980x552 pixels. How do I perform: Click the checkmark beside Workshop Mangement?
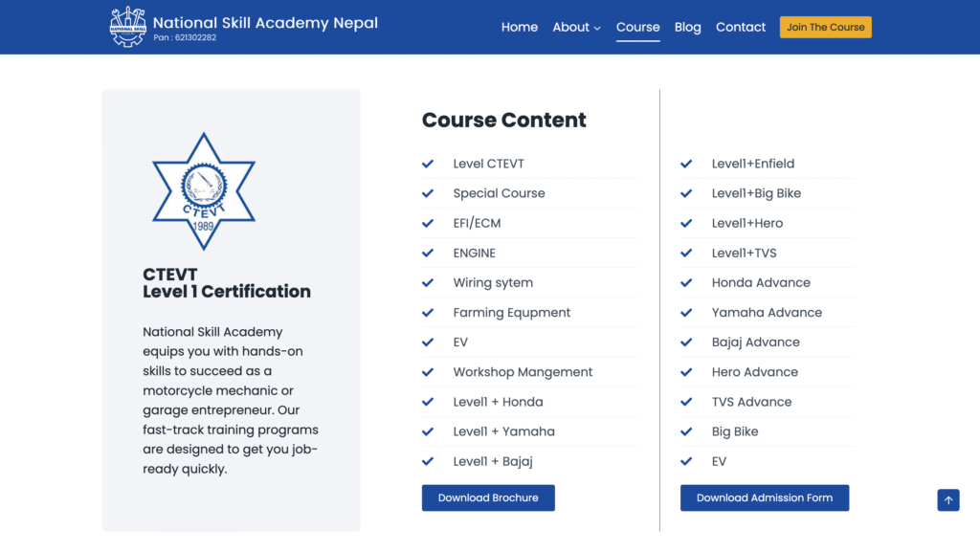[428, 372]
